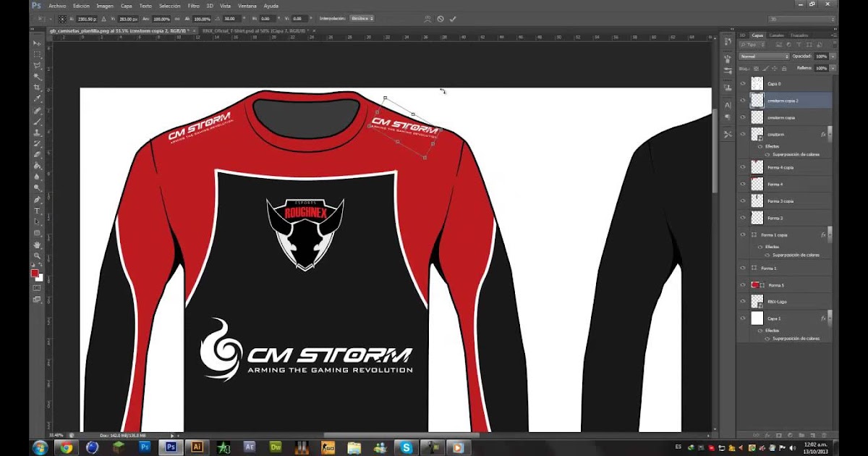
Task: Select the Capa 1 layer
Action: coord(785,318)
